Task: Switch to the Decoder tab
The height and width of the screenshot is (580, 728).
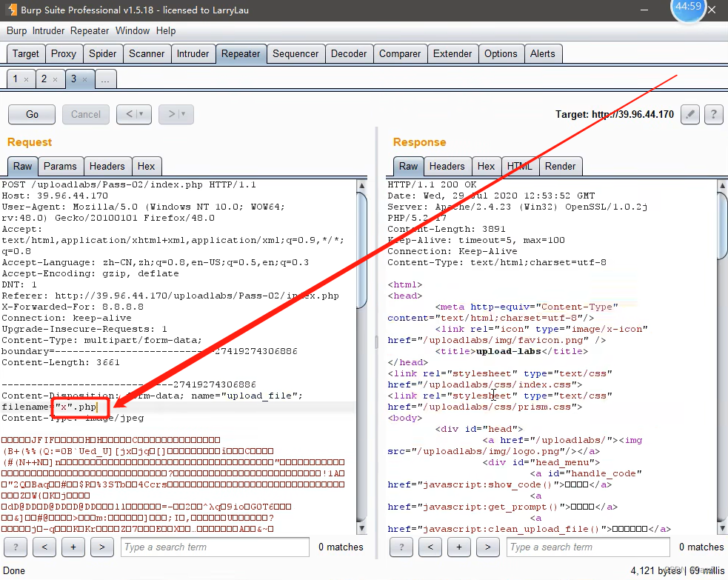Action: click(349, 54)
